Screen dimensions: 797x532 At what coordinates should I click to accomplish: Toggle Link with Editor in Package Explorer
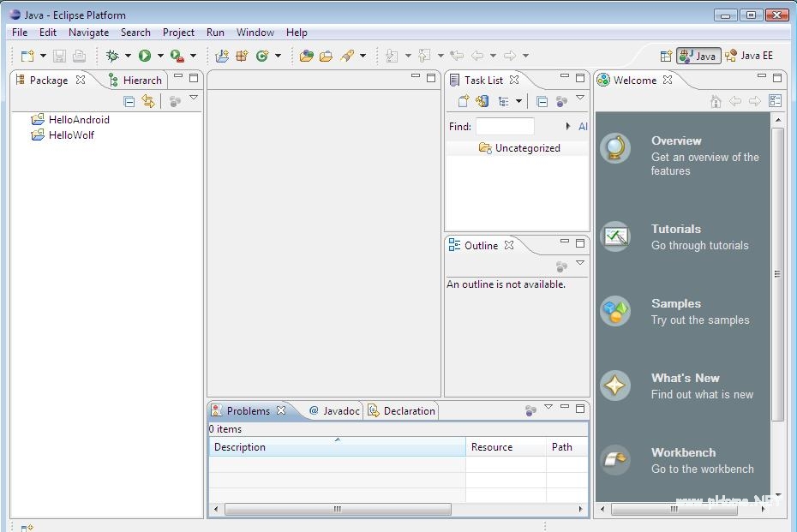click(x=148, y=101)
